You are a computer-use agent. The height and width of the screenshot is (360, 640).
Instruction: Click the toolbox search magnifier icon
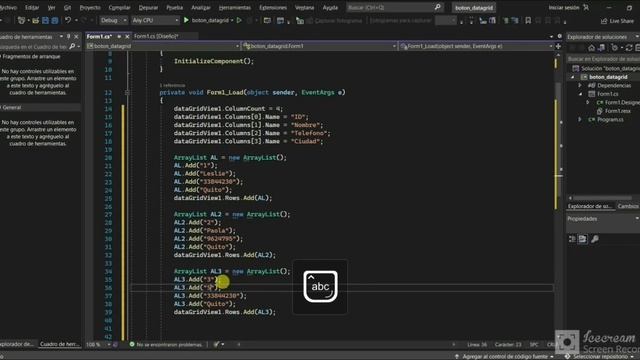point(72,47)
